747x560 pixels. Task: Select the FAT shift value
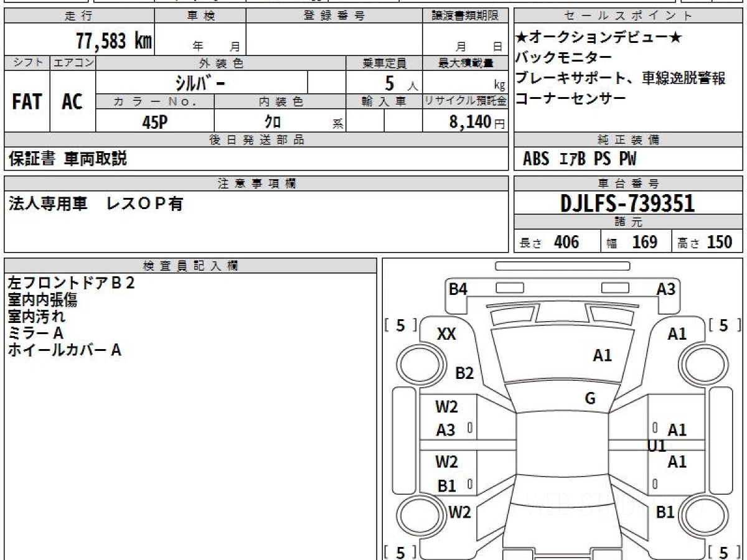click(27, 102)
